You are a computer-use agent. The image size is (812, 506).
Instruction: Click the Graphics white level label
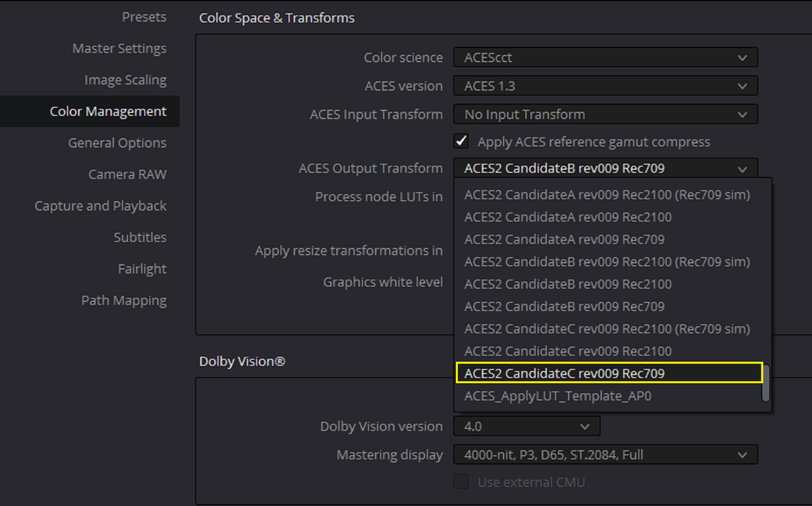(x=383, y=282)
